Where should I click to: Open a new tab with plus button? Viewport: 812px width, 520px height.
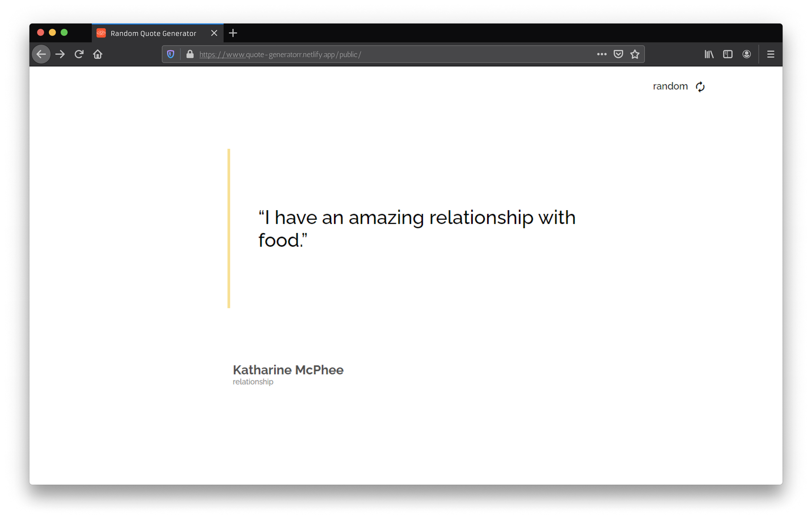point(233,33)
